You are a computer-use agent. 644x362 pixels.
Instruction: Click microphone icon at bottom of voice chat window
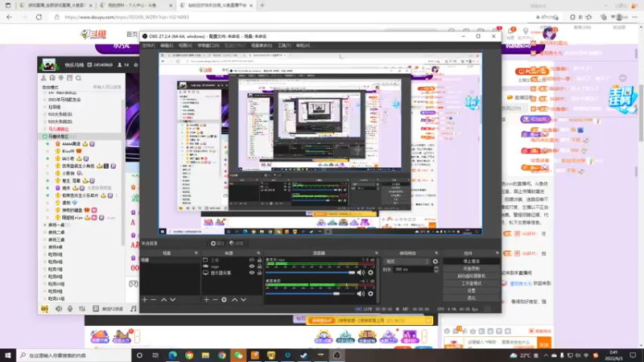click(70, 309)
